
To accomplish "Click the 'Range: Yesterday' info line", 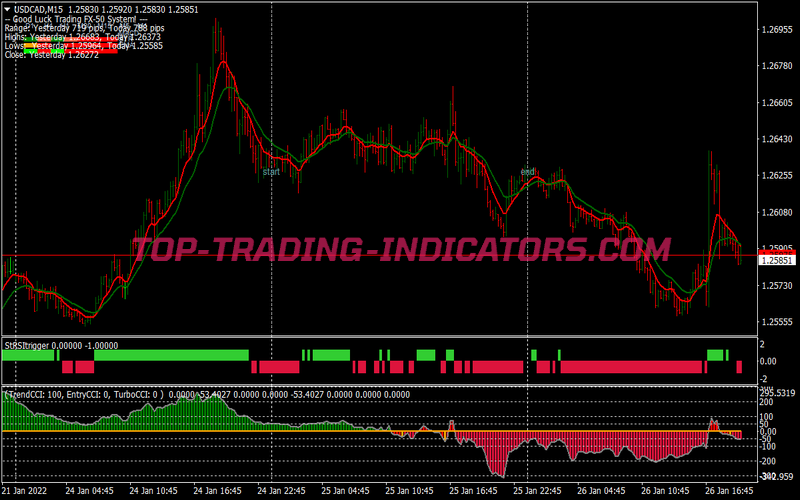I will [84, 28].
